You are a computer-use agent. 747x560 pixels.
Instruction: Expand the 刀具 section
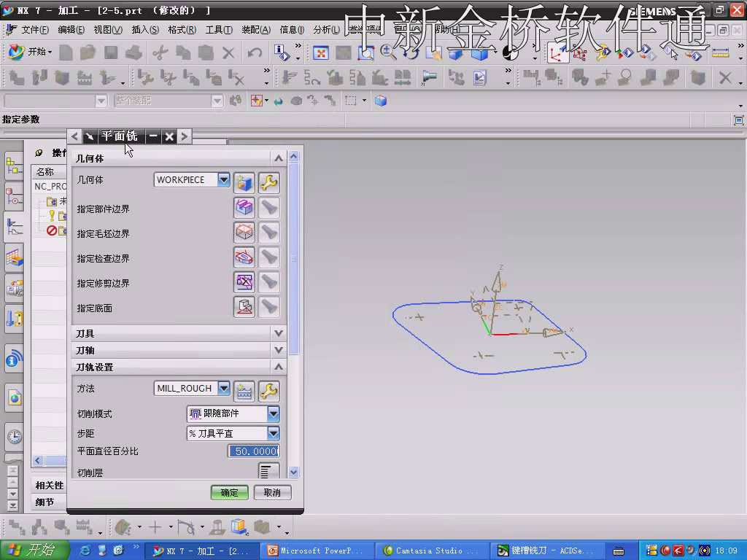[278, 333]
